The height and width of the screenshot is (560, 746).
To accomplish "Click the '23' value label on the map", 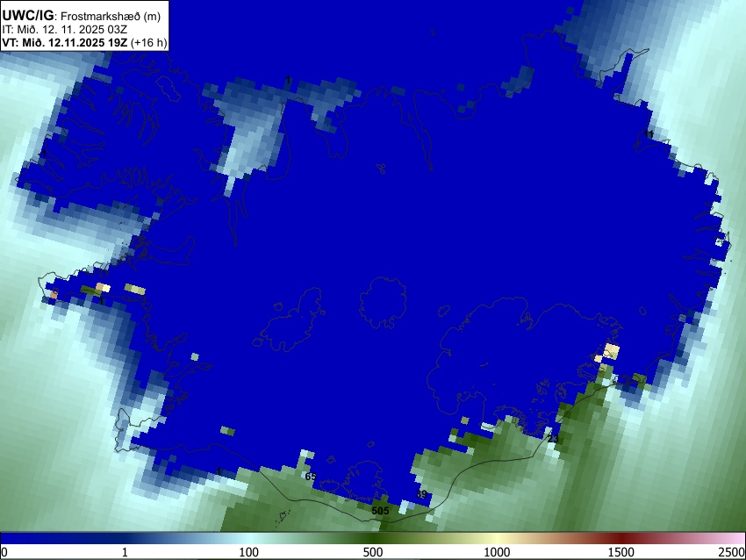I will [x=553, y=438].
